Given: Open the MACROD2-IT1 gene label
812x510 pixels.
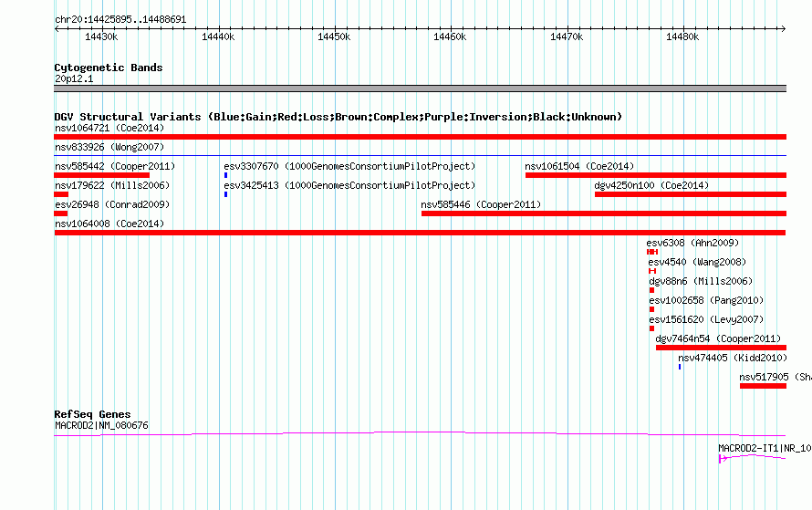Looking at the screenshot, I should point(765,448).
